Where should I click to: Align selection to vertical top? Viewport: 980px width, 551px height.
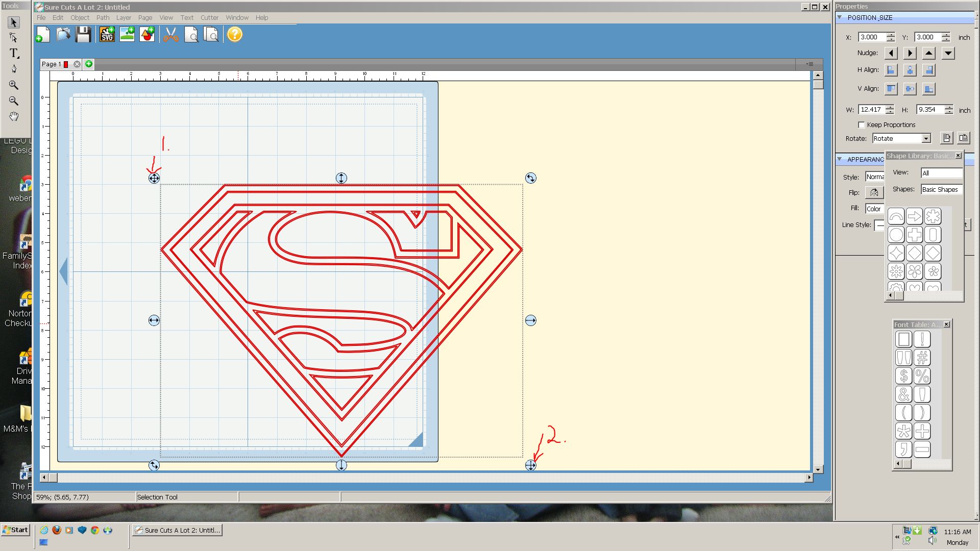point(891,89)
